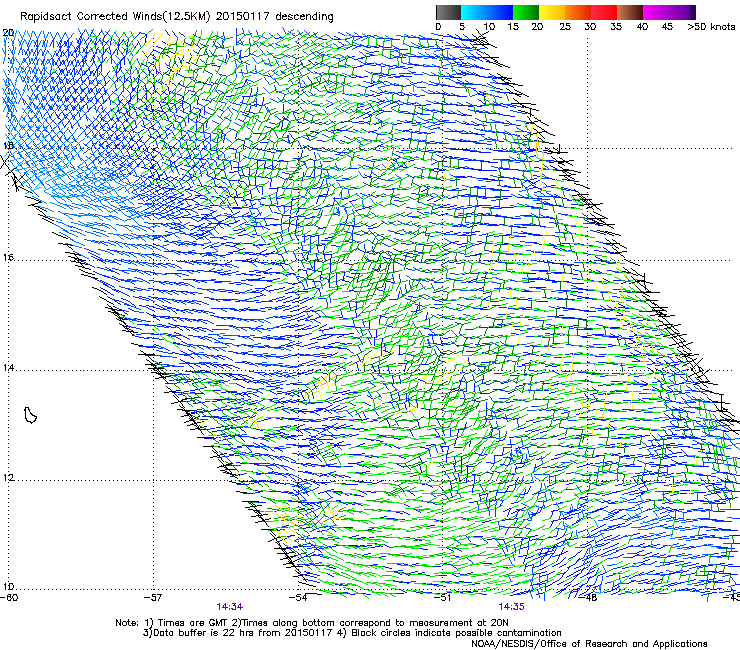
Task: Click the note '4) Black circles indicate possible contamination'
Action: (450, 633)
